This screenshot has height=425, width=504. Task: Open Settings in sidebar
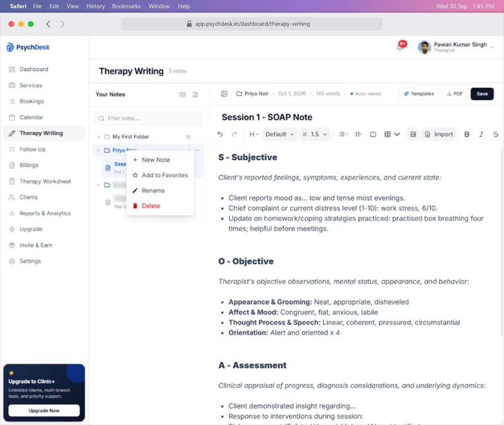[45, 261]
